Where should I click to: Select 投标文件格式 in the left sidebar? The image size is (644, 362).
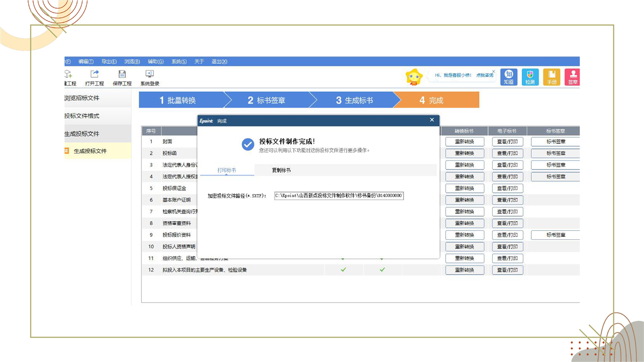(x=82, y=116)
